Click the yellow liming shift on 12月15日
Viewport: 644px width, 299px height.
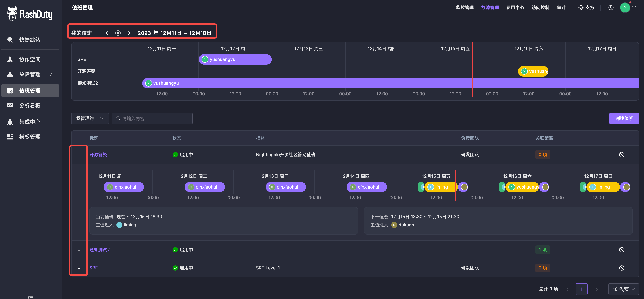pos(441,187)
